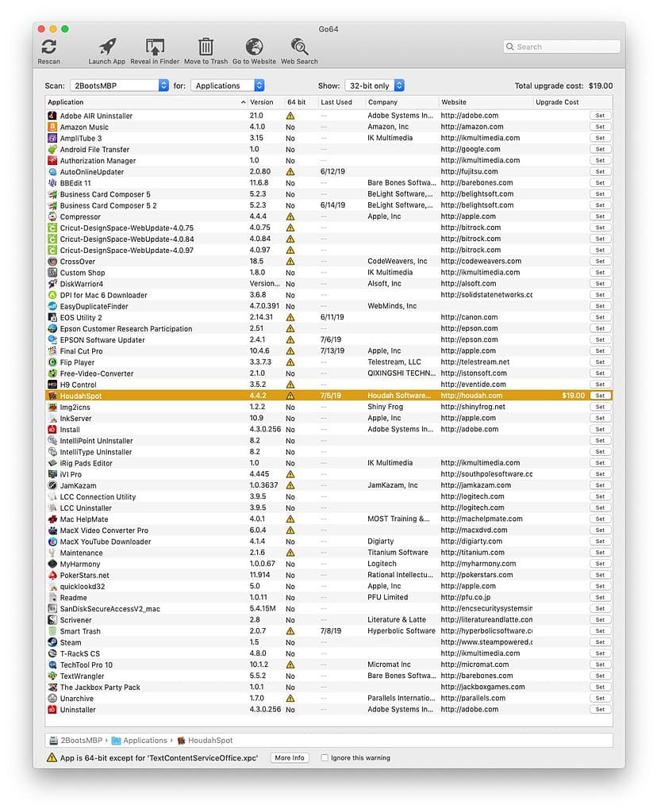Viewport: 657px width, 812px height.
Task: Select the DiskWarrior4 app icon
Action: pos(52,284)
